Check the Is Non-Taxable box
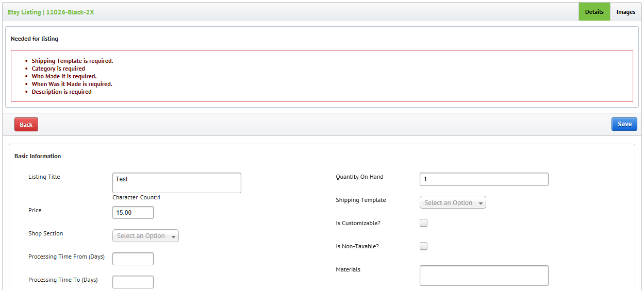The width and height of the screenshot is (644, 290). pyautogui.click(x=424, y=246)
